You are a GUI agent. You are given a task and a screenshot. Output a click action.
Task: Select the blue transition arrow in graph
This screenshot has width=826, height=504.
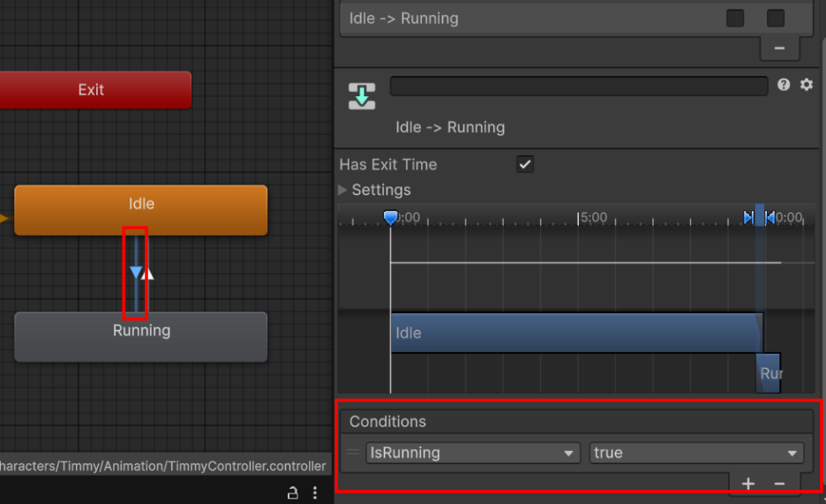click(136, 272)
